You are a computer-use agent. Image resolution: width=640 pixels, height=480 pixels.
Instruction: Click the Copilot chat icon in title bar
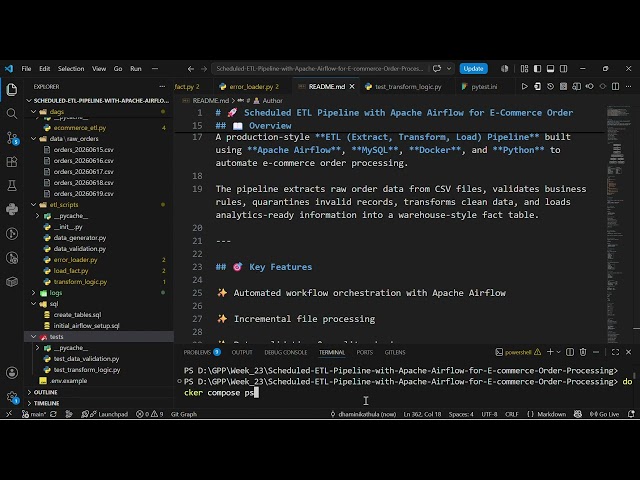[437, 69]
